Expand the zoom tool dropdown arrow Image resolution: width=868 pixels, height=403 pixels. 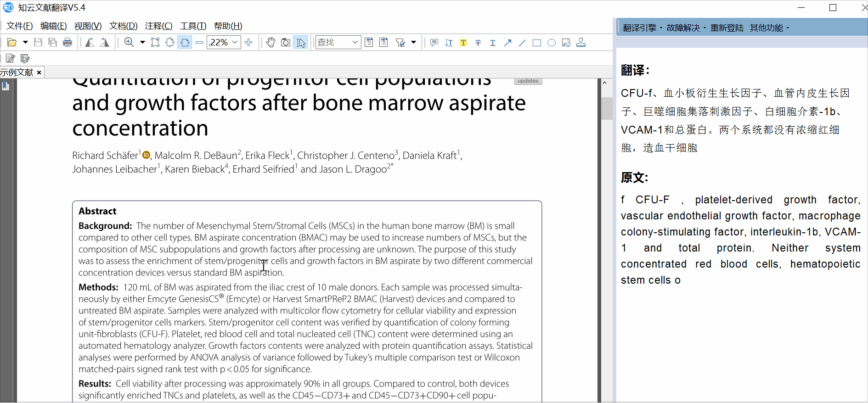(142, 43)
